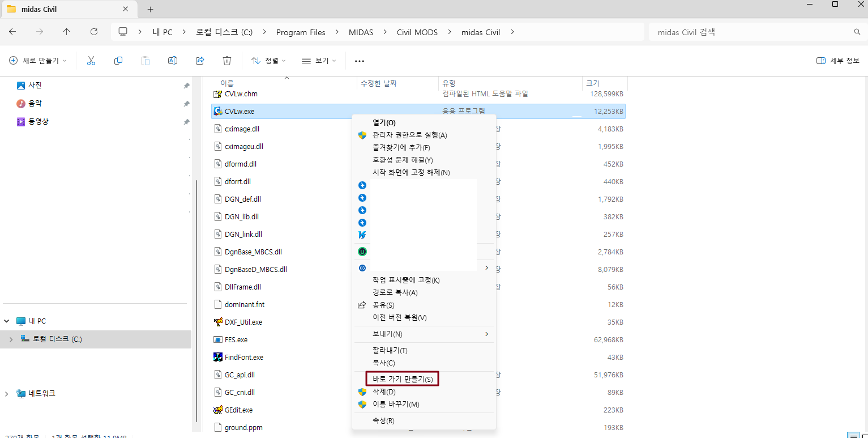The height and width of the screenshot is (438, 868).
Task: Expand the 네트워크 tree node
Action: [7, 393]
